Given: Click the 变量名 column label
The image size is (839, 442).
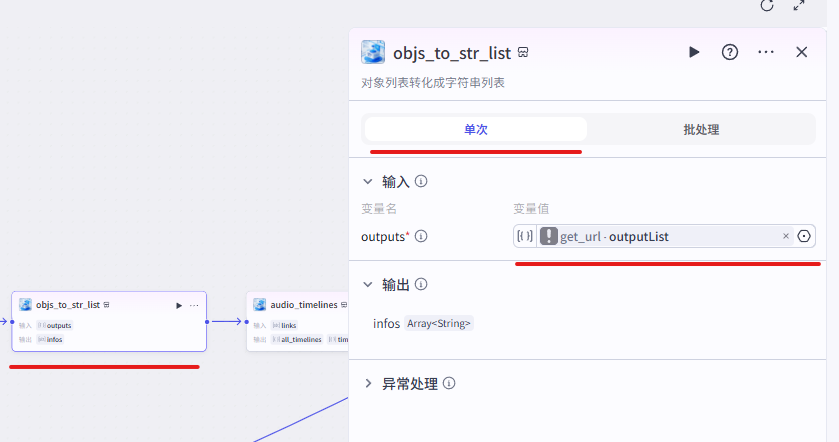Looking at the screenshot, I should [x=379, y=208].
